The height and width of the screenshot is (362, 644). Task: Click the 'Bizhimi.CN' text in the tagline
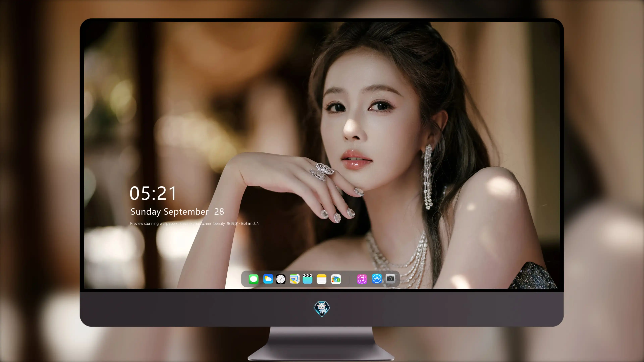tap(250, 224)
